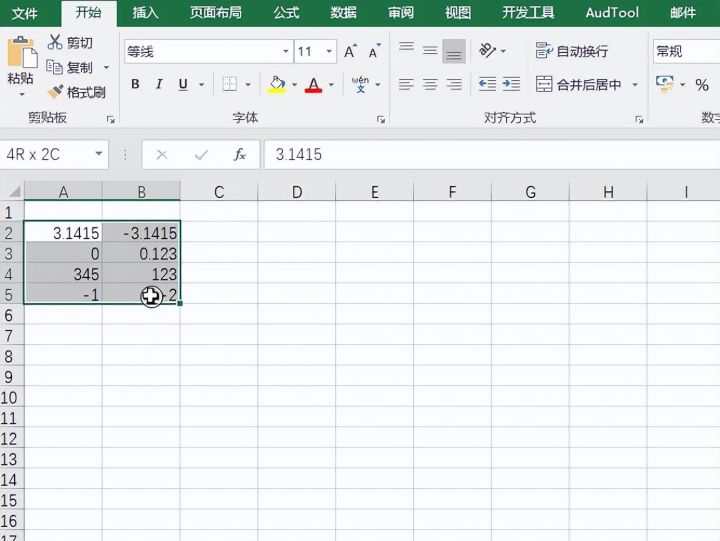Apply yellow fill color bucket
Screen dimensions: 720x541
point(277,85)
